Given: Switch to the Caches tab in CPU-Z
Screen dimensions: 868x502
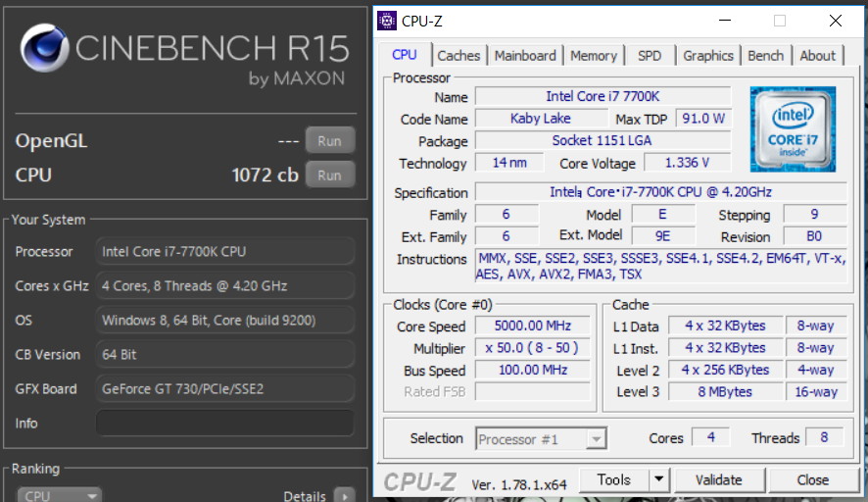Looking at the screenshot, I should (458, 56).
